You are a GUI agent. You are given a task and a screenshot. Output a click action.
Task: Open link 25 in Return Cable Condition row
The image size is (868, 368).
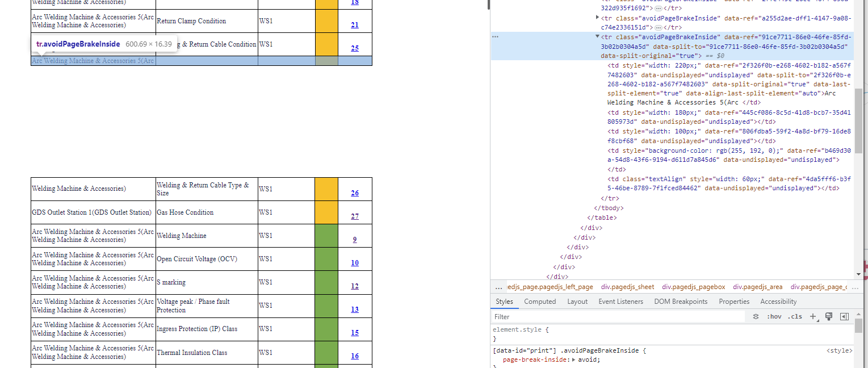pyautogui.click(x=355, y=48)
